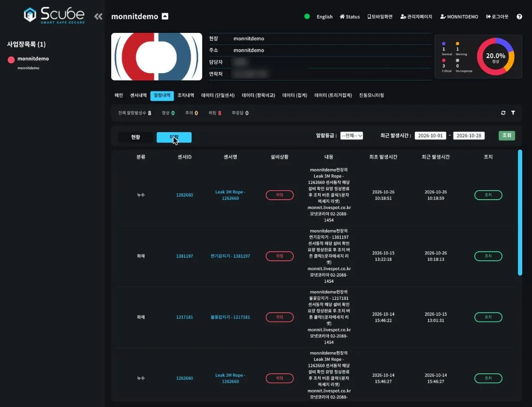Open the 진동모니터링 tab
This screenshot has height=407, width=532.
point(372,95)
